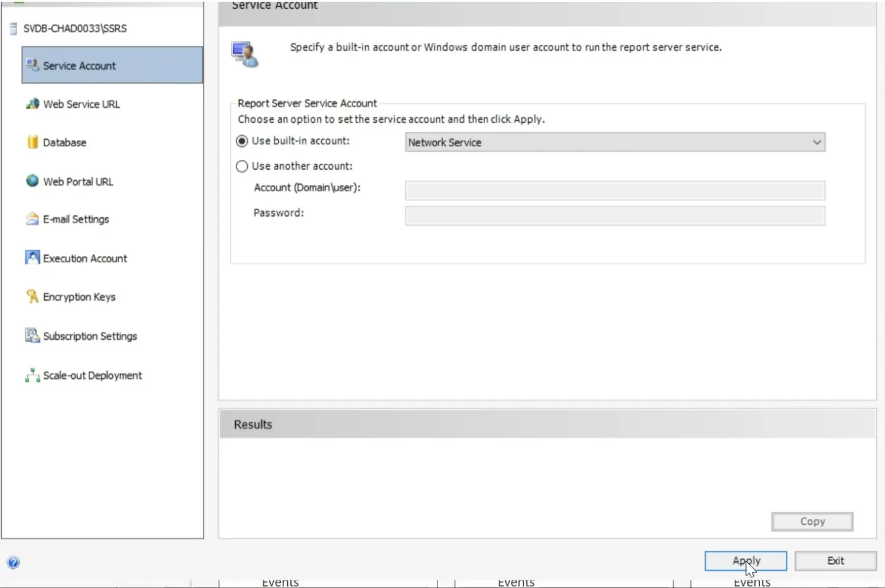Select the Scale-out Deployment page
Image resolution: width=885 pixels, height=588 pixels.
click(92, 375)
